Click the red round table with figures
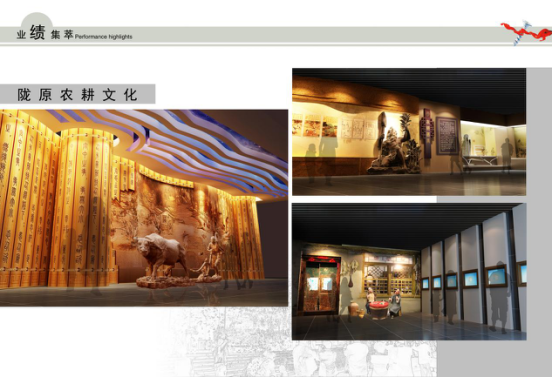 (379, 309)
